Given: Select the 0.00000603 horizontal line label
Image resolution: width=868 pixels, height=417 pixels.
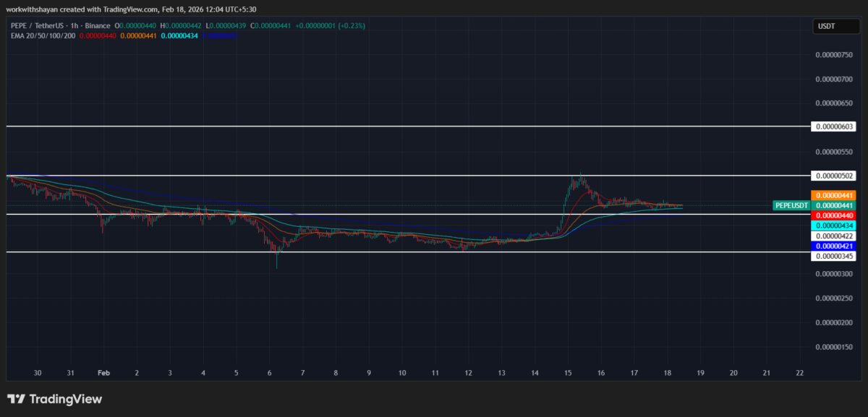Looking at the screenshot, I should pyautogui.click(x=834, y=126).
